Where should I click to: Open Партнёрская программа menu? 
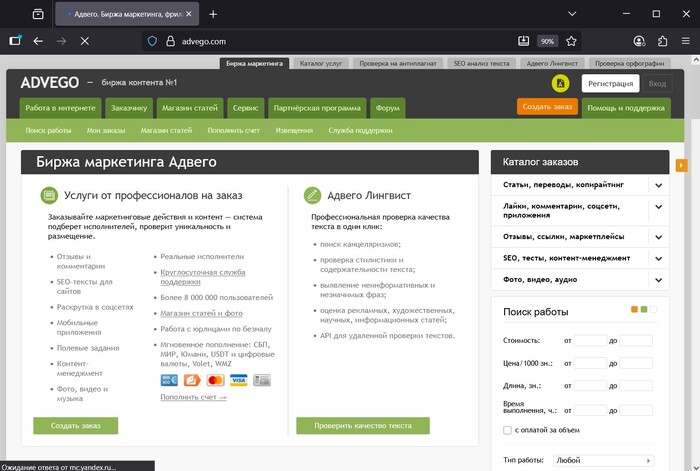(x=317, y=108)
